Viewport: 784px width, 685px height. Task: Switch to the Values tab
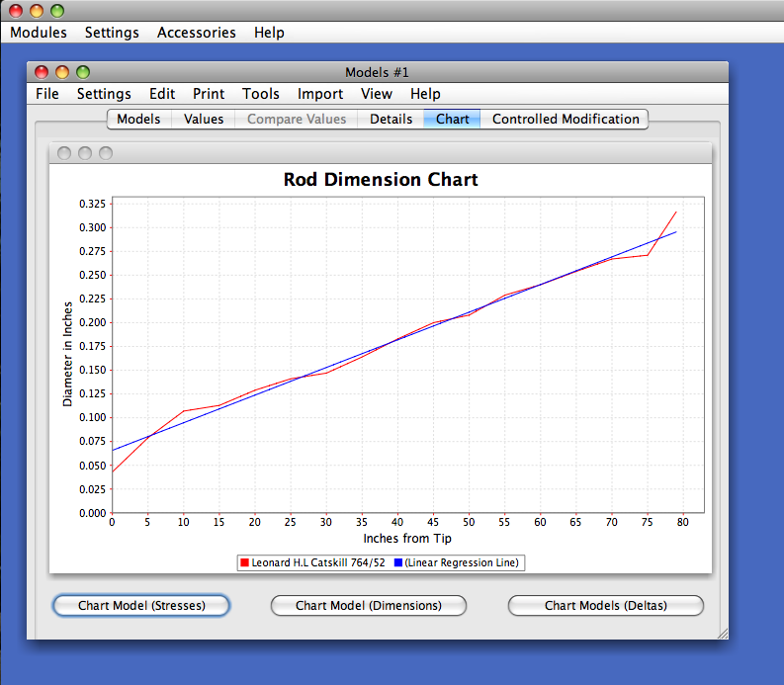[204, 119]
